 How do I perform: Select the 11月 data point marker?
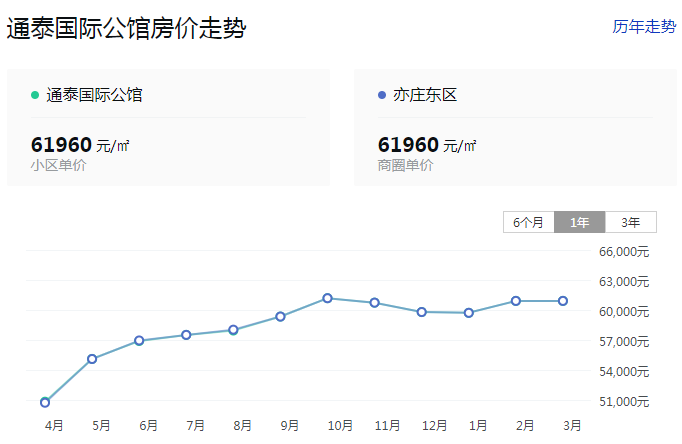tap(374, 303)
